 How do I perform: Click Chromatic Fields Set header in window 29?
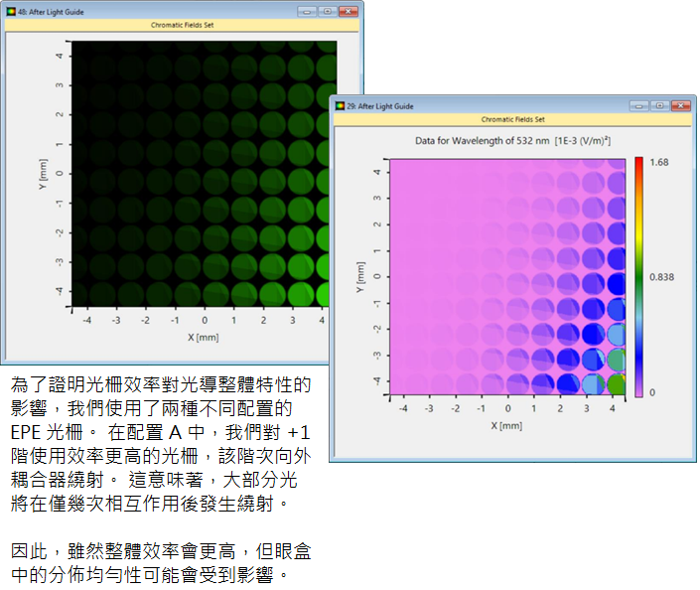point(513,119)
